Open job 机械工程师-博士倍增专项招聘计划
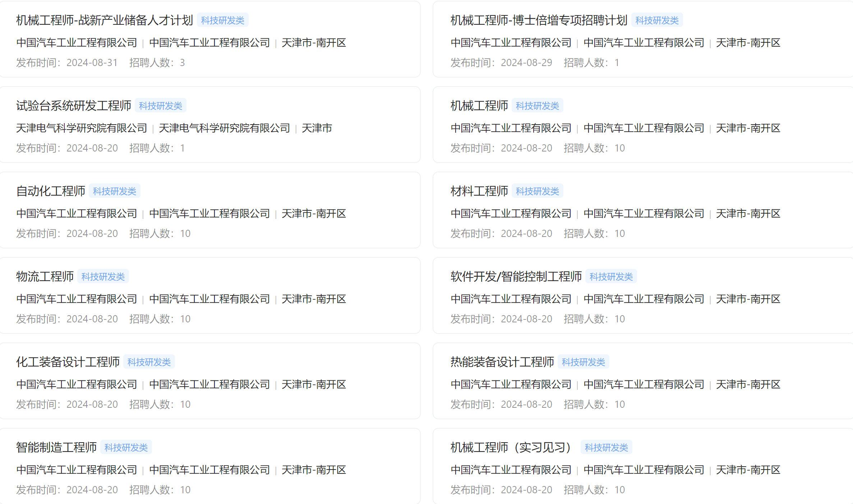 tap(539, 20)
